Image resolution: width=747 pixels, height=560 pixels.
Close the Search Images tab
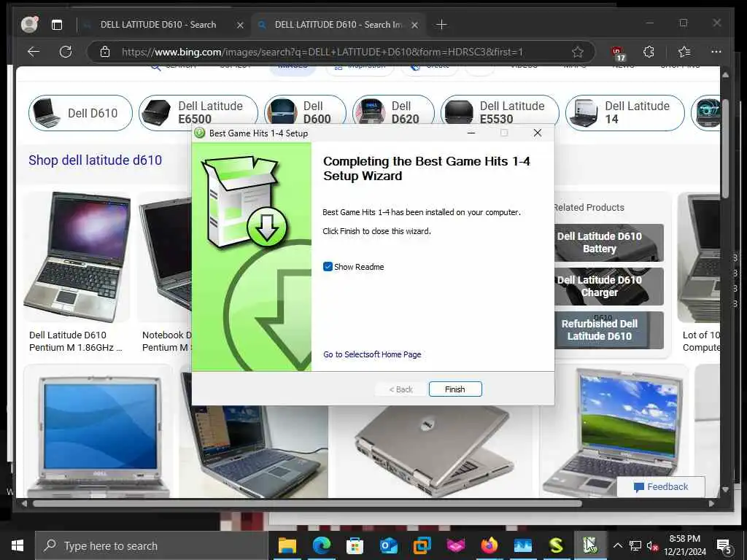(414, 26)
